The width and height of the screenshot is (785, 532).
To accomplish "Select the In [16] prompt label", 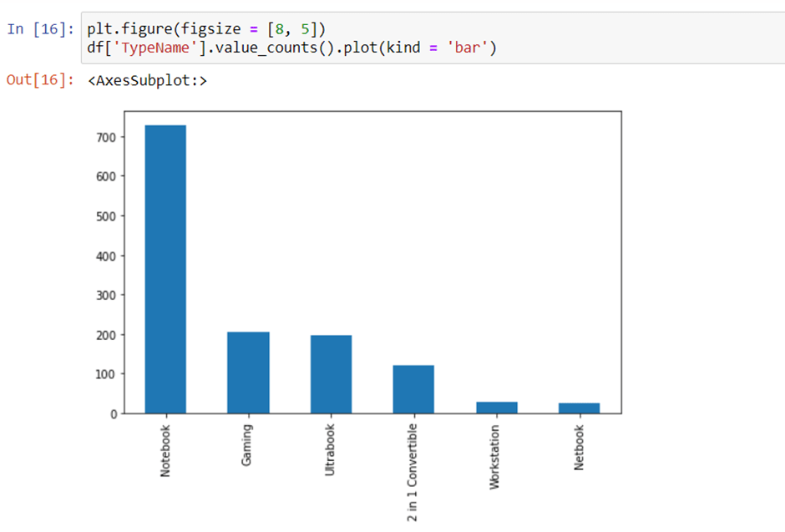I will click(40, 29).
